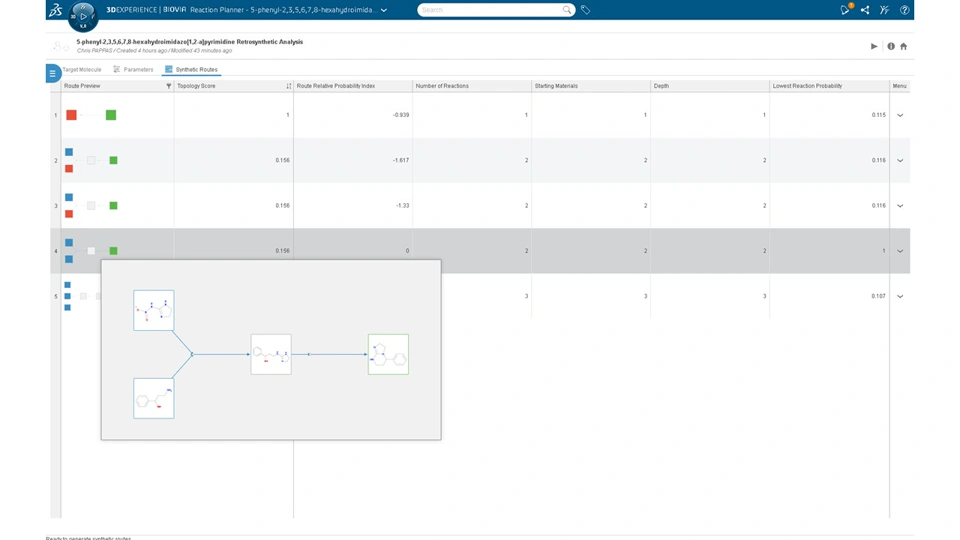
Task: Click the Menu column header
Action: tap(899, 86)
